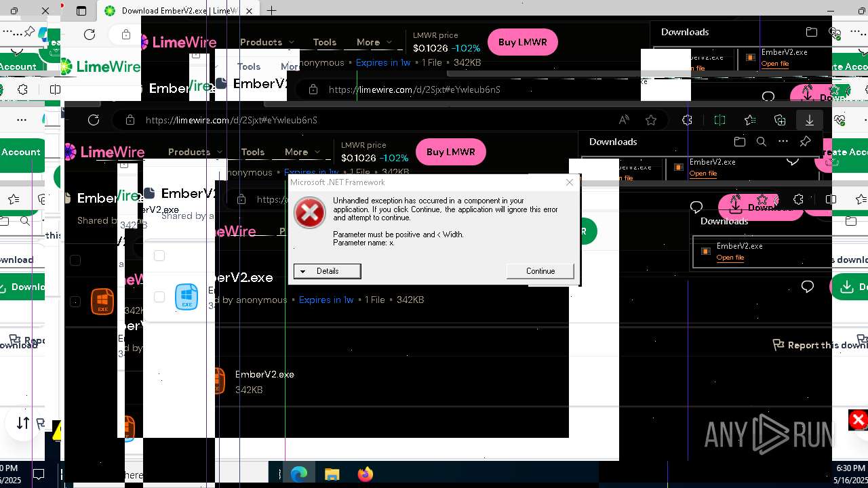This screenshot has width=868, height=488.
Task: Click Open file in the topmost Downloads panel
Action: (x=774, y=64)
